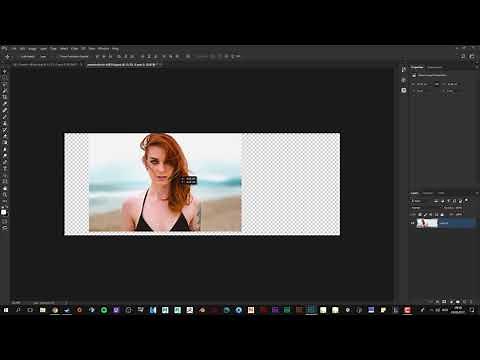Viewport: 480px width, 360px height.
Task: Select the Hand tool
Action: [x=5, y=188]
